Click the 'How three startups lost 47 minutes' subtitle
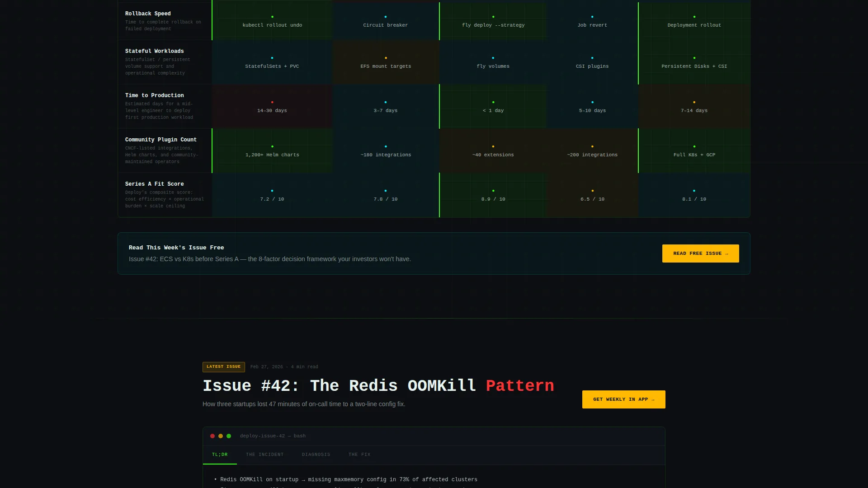Image resolution: width=868 pixels, height=488 pixels. [304, 404]
